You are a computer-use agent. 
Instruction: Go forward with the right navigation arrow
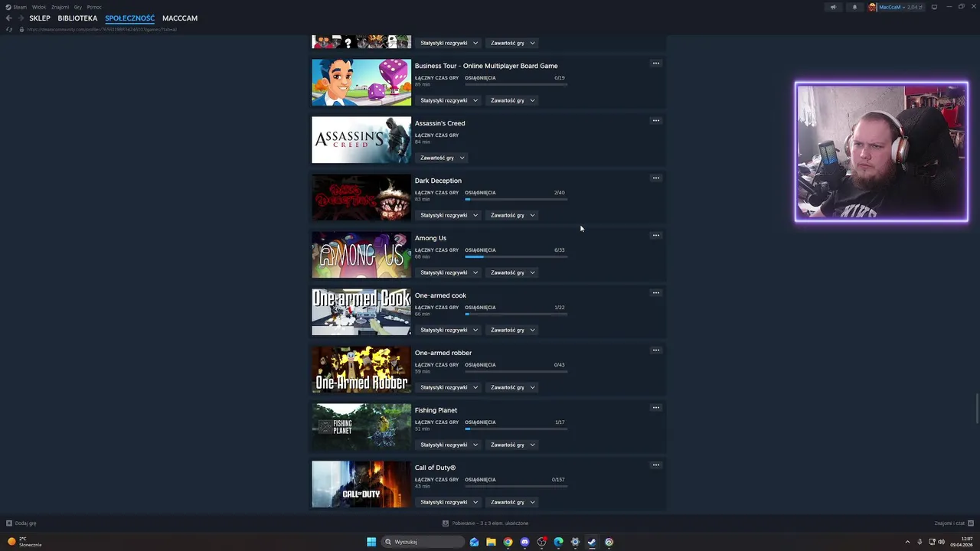21,18
